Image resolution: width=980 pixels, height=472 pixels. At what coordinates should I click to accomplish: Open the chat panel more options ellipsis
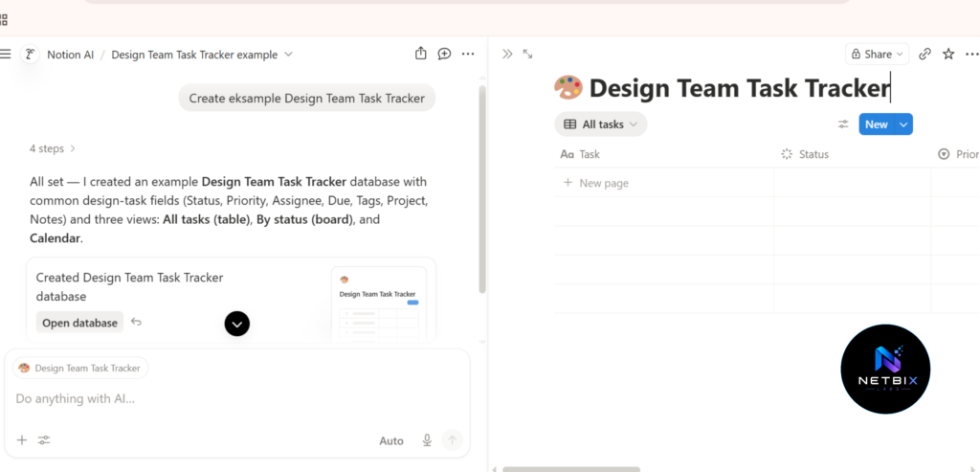(468, 55)
